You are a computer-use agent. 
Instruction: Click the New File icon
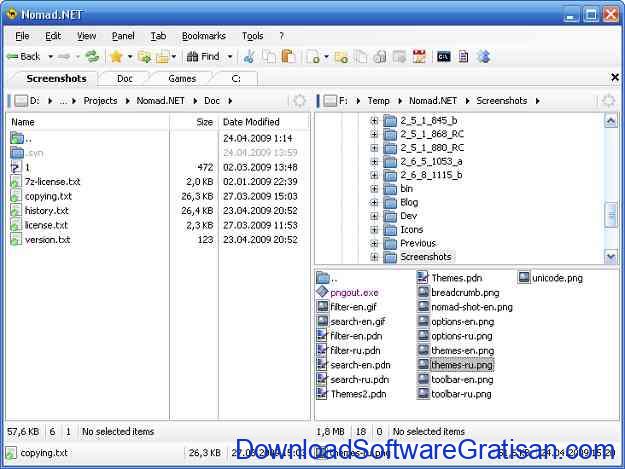pos(312,57)
